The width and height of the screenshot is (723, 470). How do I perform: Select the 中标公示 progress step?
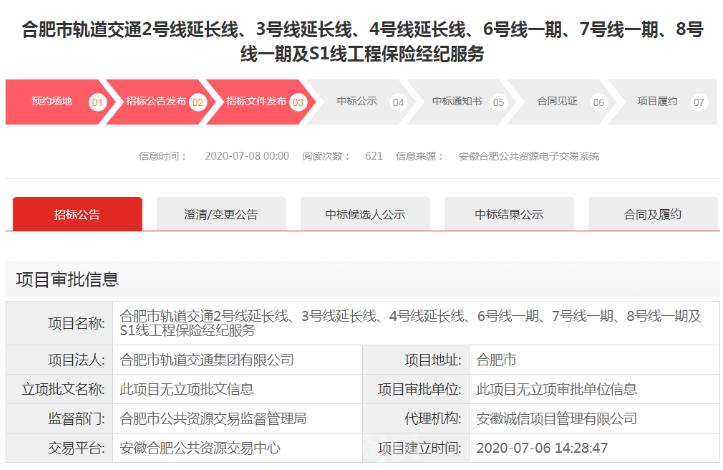pyautogui.click(x=356, y=101)
